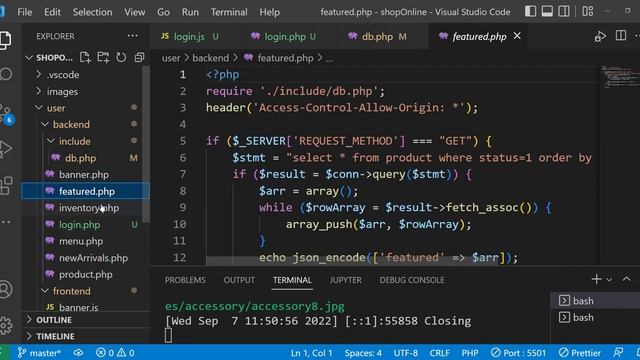Click Ln 1, Col 1 cursor position
The height and width of the screenshot is (360, 640).
311,353
